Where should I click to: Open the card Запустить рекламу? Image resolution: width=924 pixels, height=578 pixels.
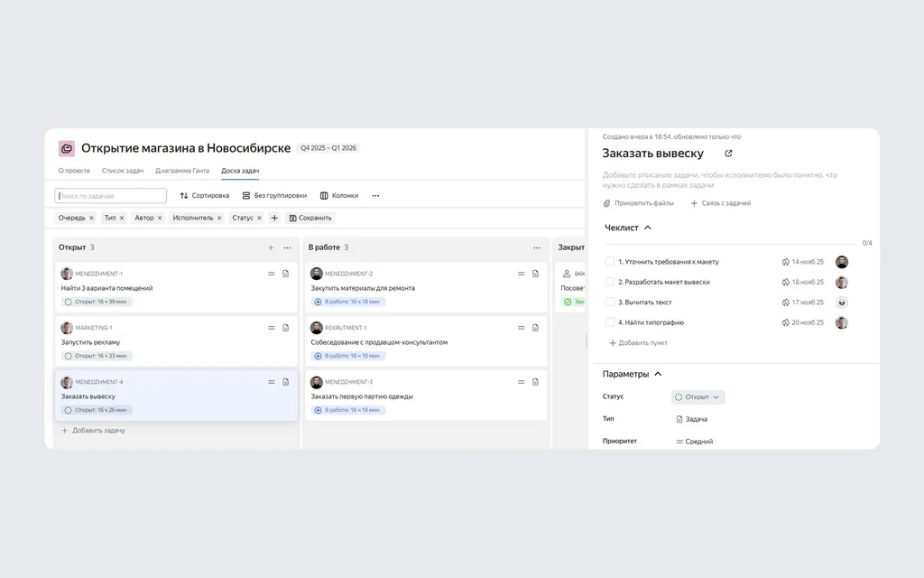point(176,341)
